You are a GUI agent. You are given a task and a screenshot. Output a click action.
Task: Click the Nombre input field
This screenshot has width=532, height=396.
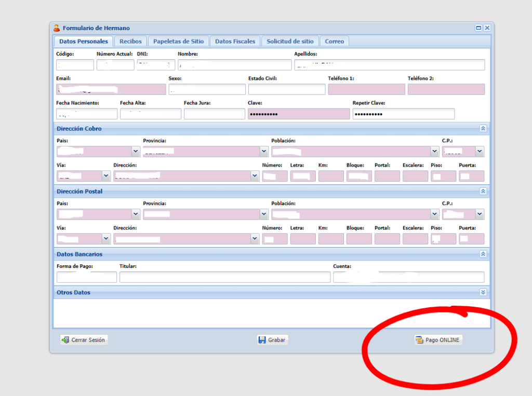tap(234, 65)
